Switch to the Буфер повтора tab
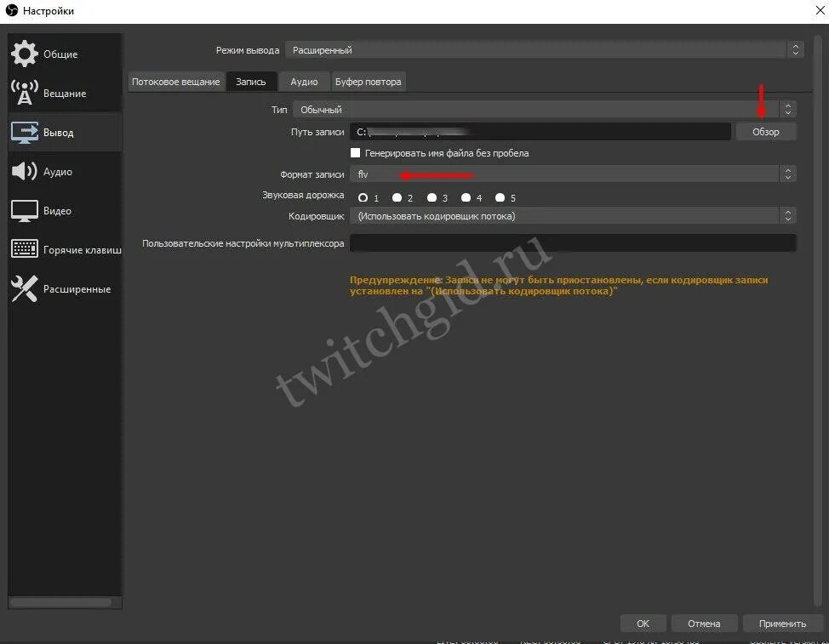The height and width of the screenshot is (644, 829). (369, 82)
